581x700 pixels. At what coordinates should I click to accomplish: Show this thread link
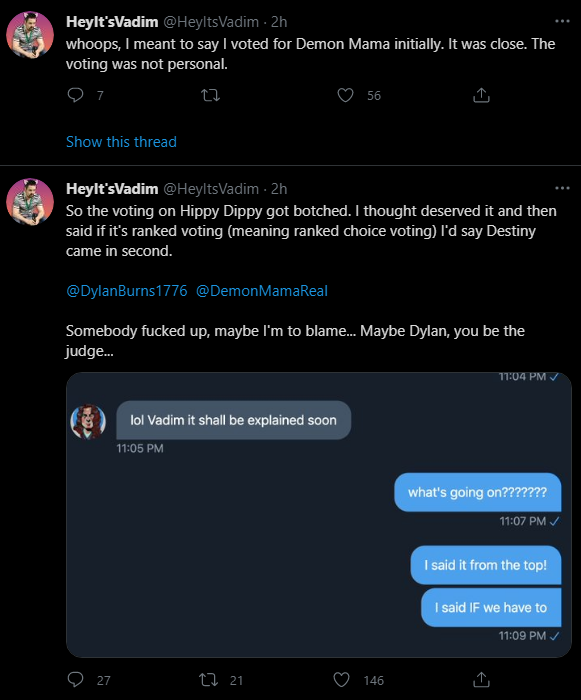pyautogui.click(x=121, y=142)
